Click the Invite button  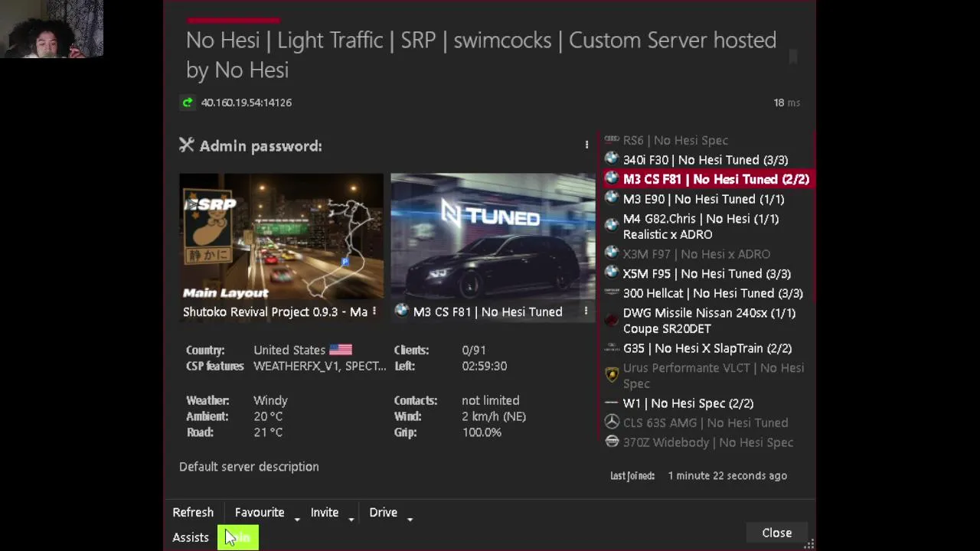[x=325, y=512]
